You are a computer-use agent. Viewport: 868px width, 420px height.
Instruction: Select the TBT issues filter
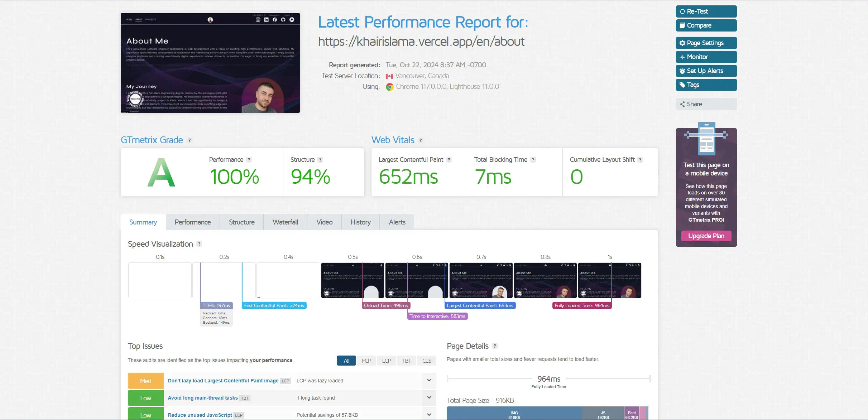pyautogui.click(x=406, y=361)
